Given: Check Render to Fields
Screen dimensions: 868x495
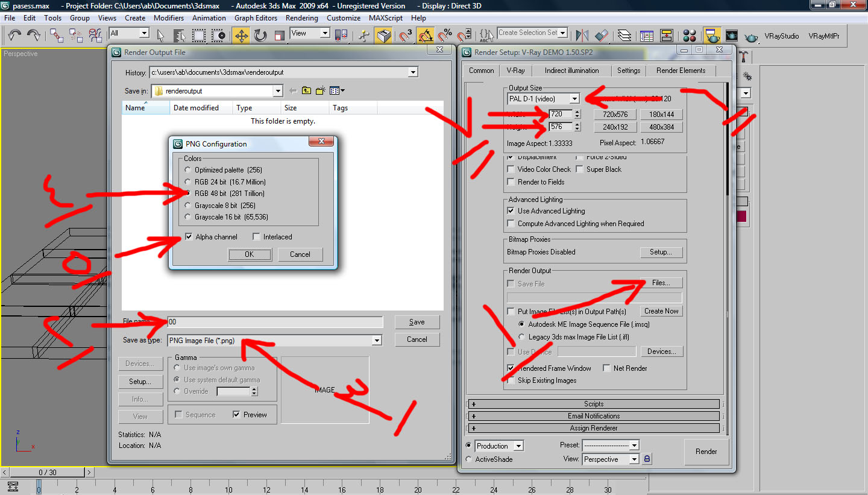Looking at the screenshot, I should pos(511,182).
